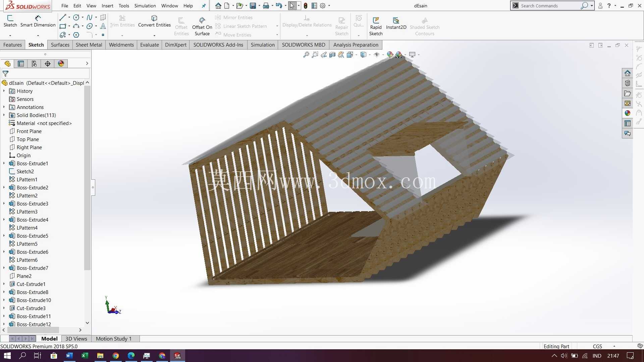Click the Windows Start button
This screenshot has height=362, width=644.
pyautogui.click(x=7, y=356)
